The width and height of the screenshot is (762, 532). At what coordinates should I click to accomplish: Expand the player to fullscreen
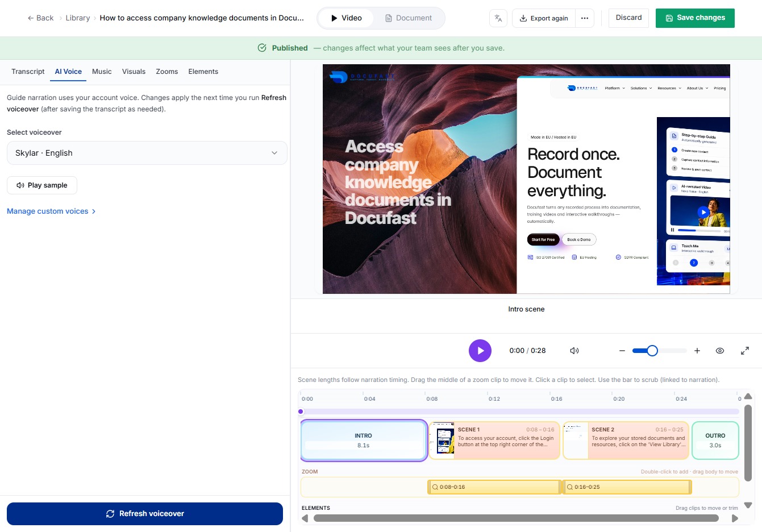[745, 351]
